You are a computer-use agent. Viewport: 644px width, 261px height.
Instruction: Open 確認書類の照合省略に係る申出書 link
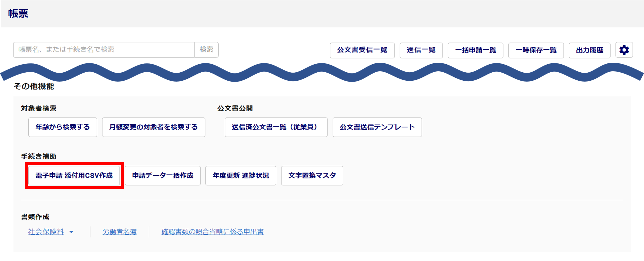pos(213,232)
